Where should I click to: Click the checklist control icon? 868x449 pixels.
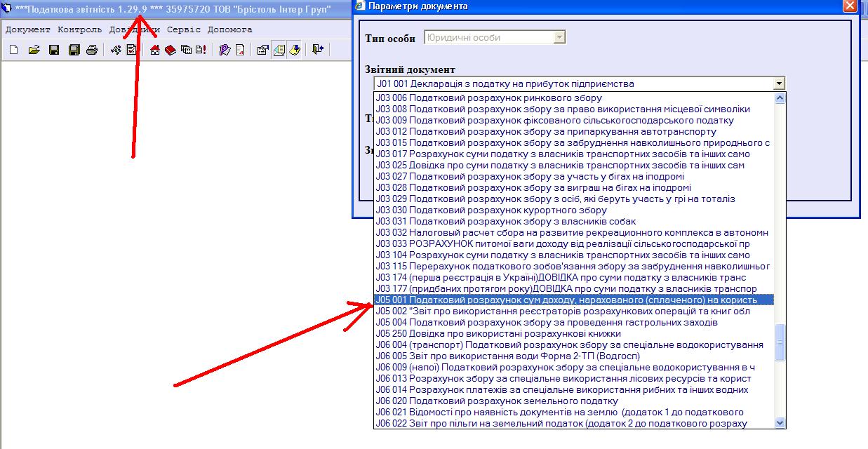point(131,50)
